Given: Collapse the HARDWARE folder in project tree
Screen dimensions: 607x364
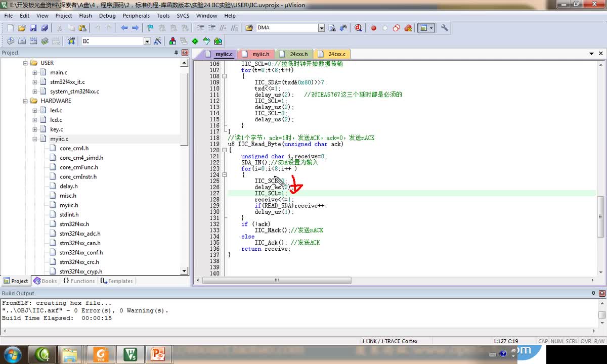Looking at the screenshot, I should [x=25, y=101].
